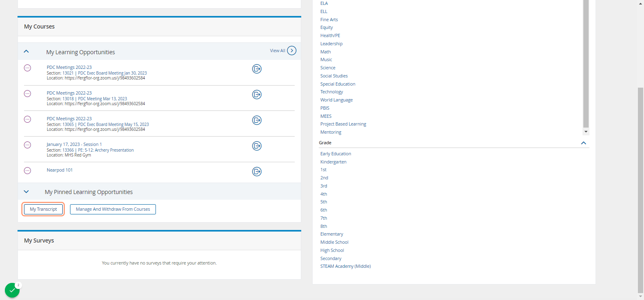This screenshot has height=300, width=644.
Task: Select the 5th grade filter
Action: point(324,202)
